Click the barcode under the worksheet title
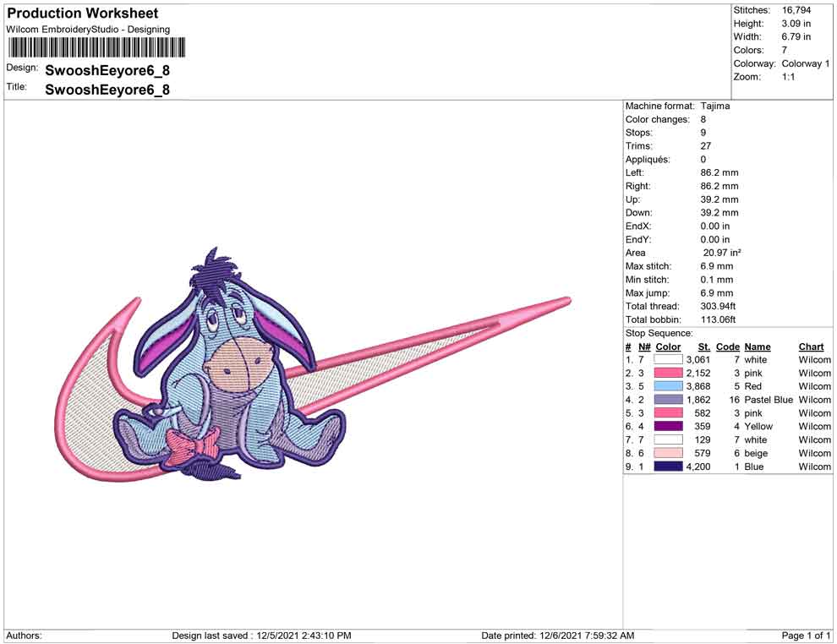 [x=96, y=47]
